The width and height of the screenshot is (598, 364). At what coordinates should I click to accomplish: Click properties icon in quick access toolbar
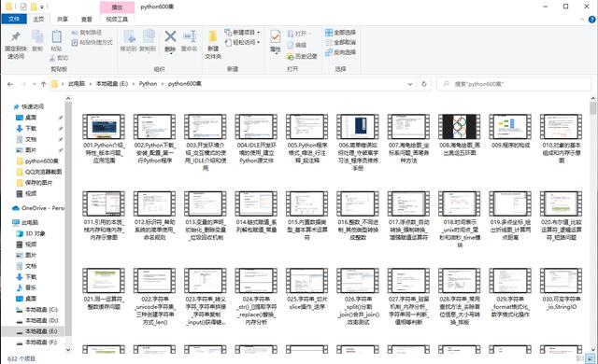pos(23,7)
